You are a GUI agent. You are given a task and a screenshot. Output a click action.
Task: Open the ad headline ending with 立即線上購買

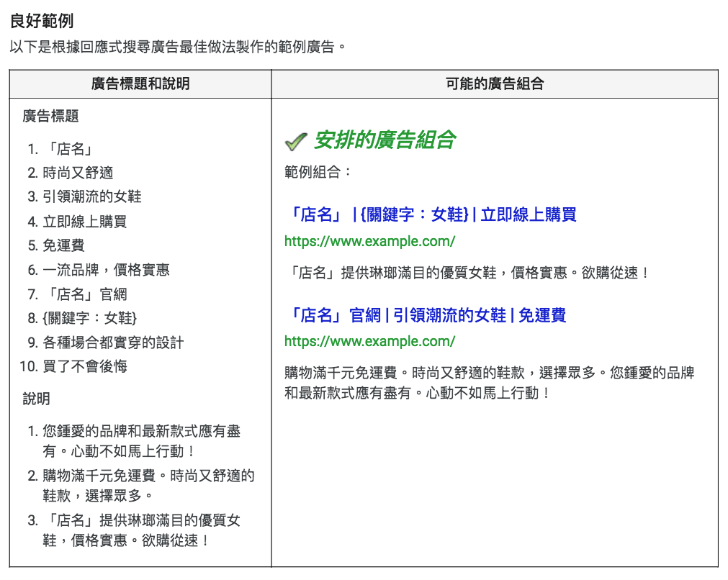click(x=431, y=214)
